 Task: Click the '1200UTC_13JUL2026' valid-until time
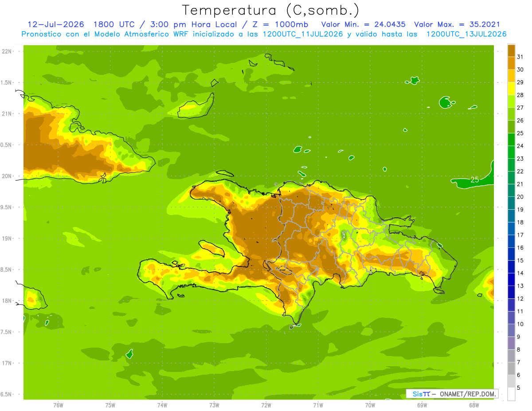point(466,34)
